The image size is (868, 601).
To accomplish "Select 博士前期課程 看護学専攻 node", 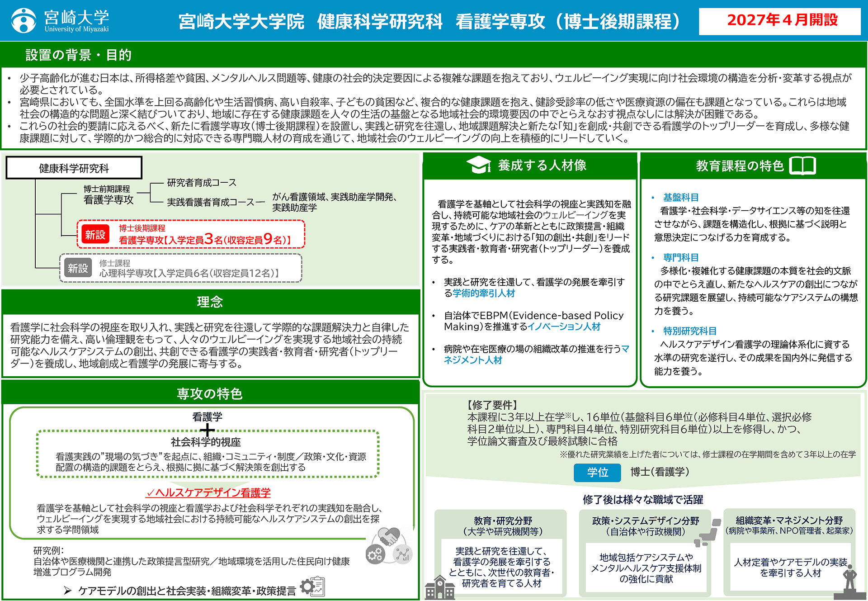I will [x=108, y=194].
